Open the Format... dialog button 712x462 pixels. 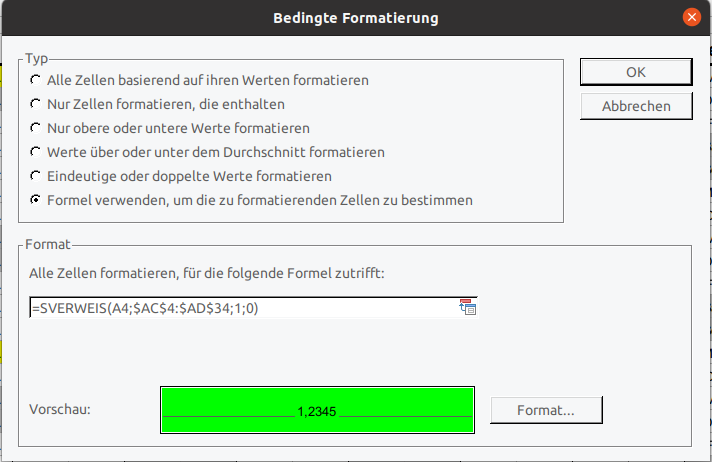pyautogui.click(x=545, y=410)
